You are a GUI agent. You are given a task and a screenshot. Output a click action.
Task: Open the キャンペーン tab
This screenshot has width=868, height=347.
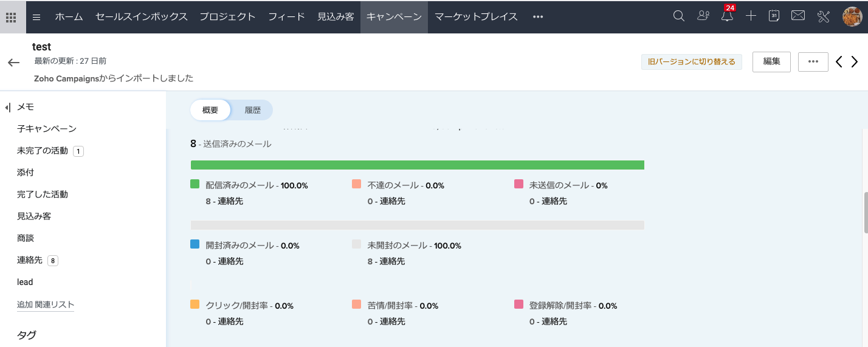(394, 17)
